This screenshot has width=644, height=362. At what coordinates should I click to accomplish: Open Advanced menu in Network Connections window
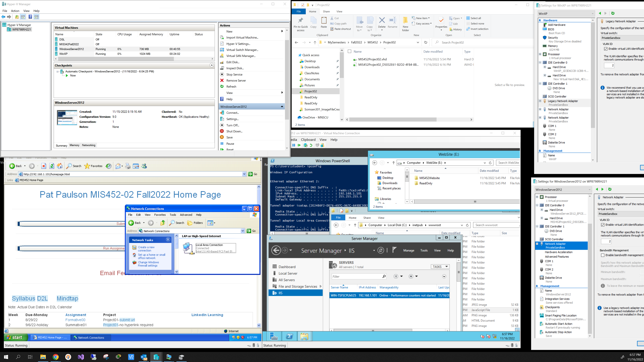point(186,215)
